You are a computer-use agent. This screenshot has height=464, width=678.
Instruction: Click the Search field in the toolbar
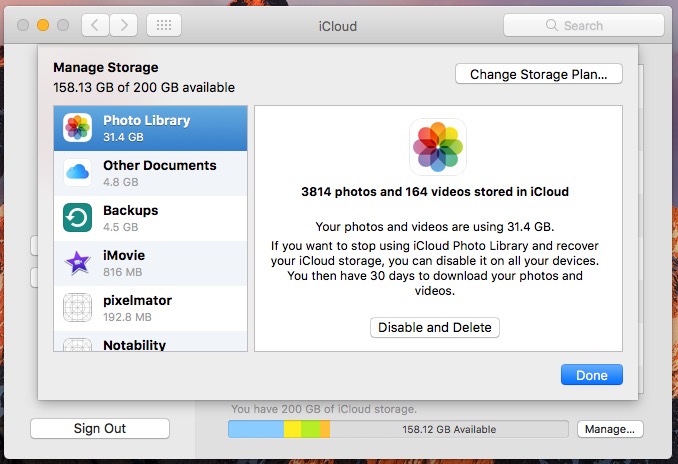tap(584, 25)
